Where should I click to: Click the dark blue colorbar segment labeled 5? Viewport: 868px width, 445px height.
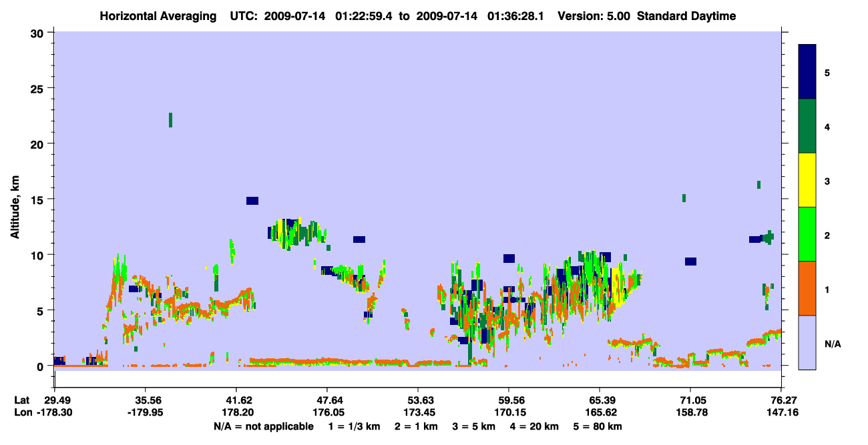click(x=807, y=72)
